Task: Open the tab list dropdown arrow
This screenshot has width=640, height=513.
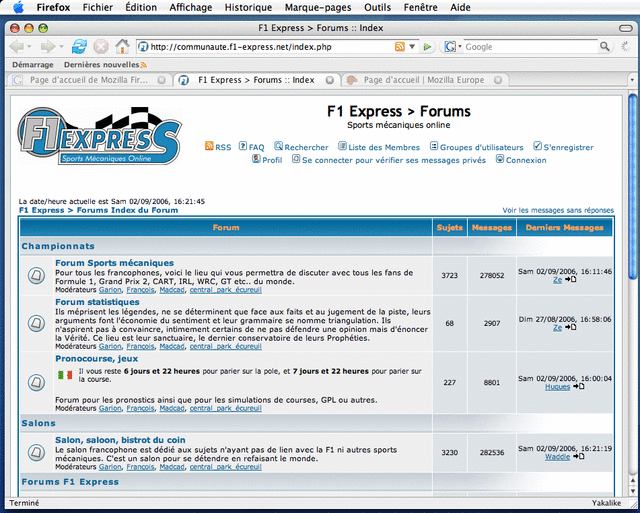Action: (632, 80)
